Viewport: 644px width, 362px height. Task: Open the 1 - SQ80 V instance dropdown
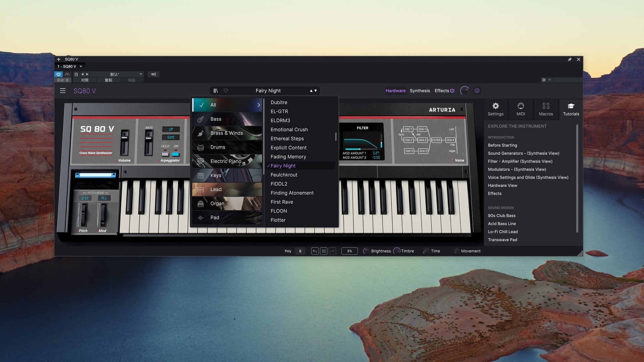tap(70, 66)
